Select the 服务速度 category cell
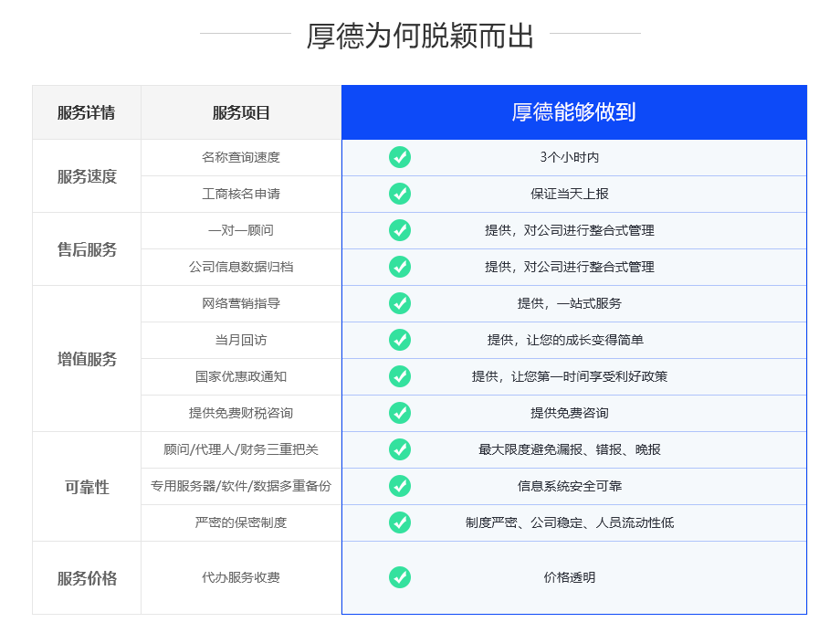Image resolution: width=840 pixels, height=633 pixels. pyautogui.click(x=87, y=176)
